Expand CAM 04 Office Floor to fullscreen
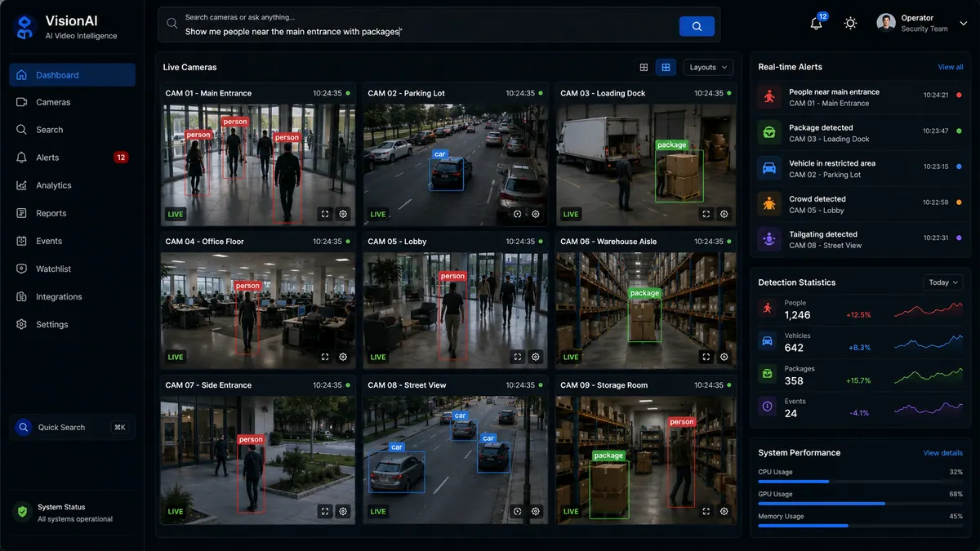980x551 pixels. pos(325,357)
